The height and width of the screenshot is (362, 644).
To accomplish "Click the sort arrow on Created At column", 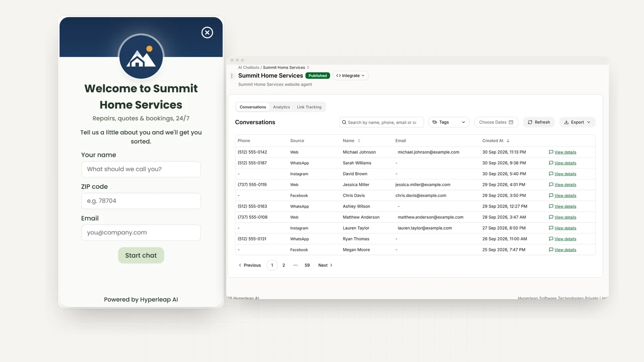I will (x=508, y=141).
